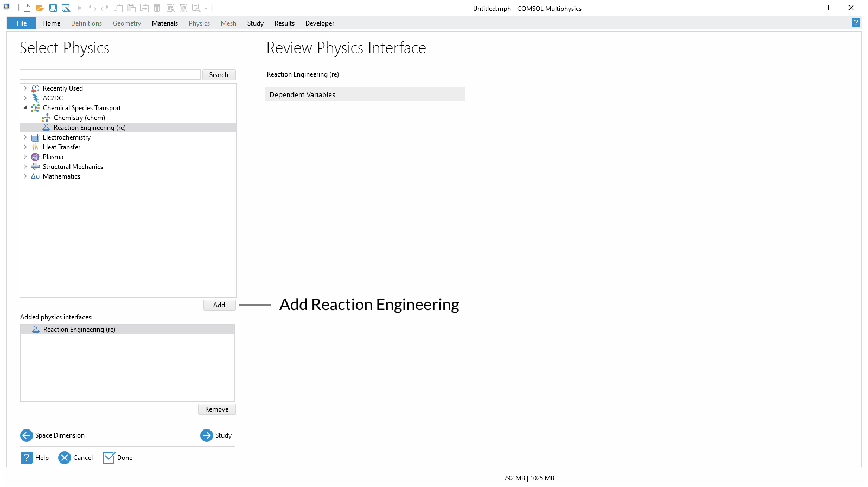Click the Select All dashed-box icon

(170, 8)
